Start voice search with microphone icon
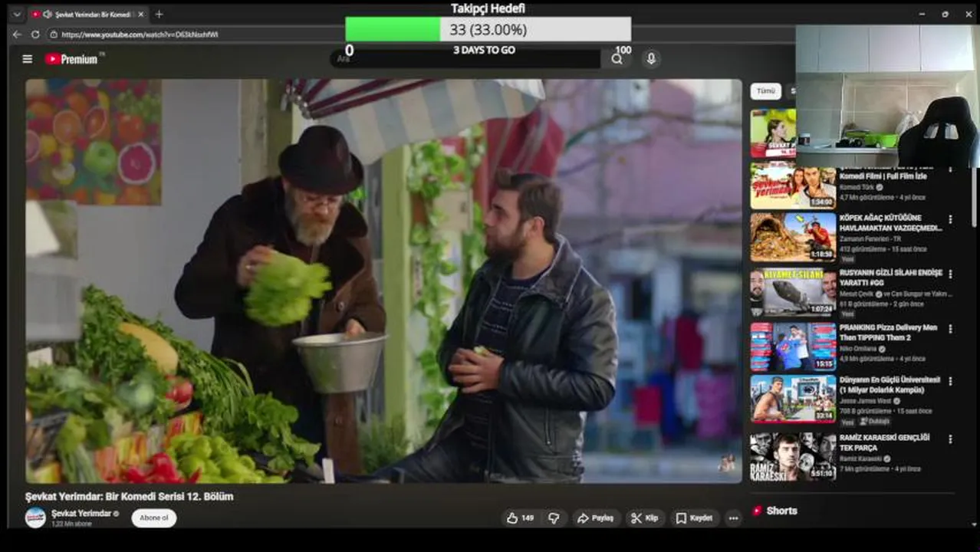Image resolution: width=980 pixels, height=552 pixels. coord(651,59)
